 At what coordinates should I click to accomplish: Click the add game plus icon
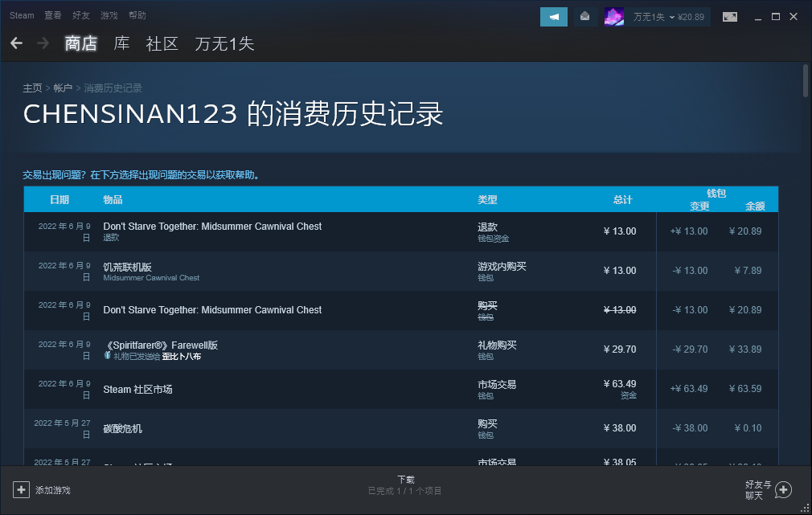[21, 489]
